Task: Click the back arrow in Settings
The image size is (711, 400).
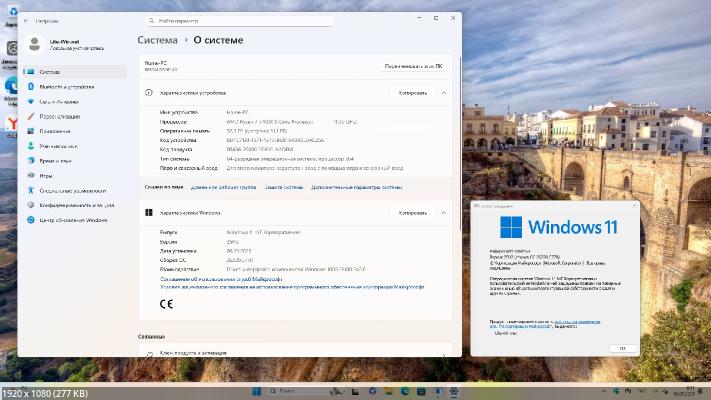Action: [x=26, y=20]
